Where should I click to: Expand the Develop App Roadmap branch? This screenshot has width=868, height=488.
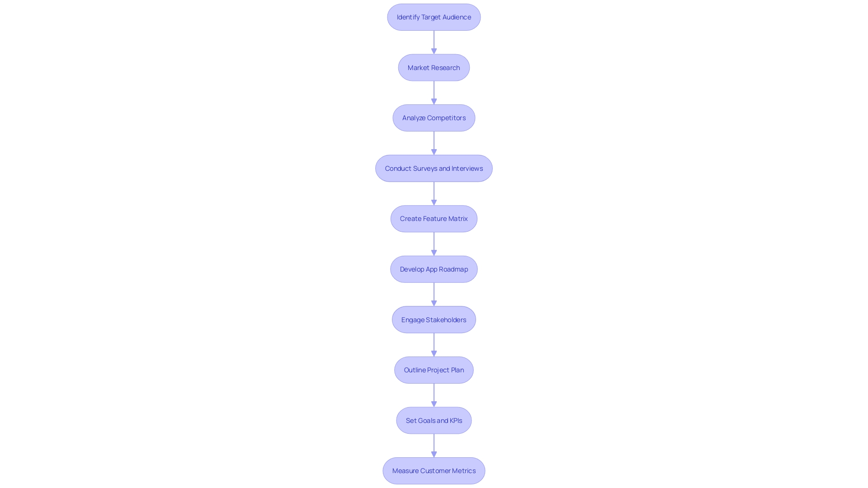coord(434,269)
